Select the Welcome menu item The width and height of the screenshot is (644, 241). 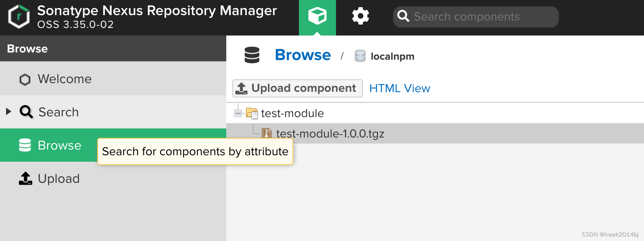coord(64,79)
